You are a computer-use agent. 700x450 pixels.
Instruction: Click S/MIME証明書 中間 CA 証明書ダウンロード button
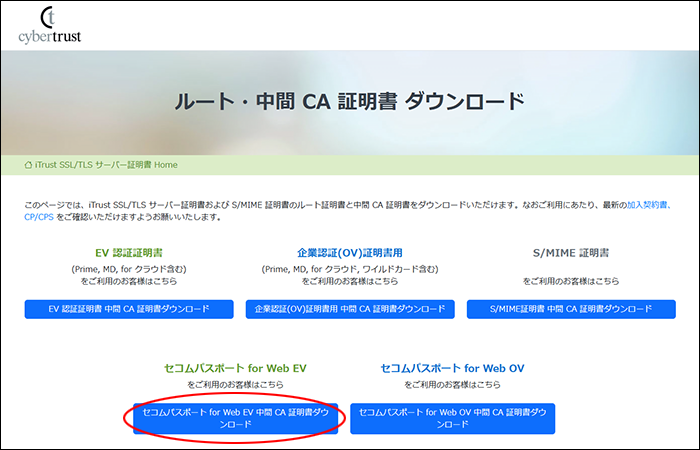[x=571, y=309]
